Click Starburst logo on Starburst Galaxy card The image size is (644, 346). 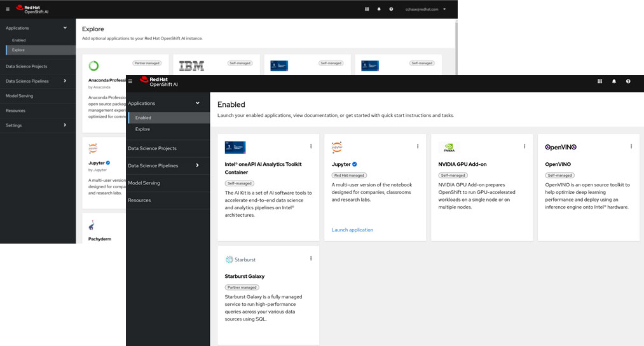[x=240, y=259]
